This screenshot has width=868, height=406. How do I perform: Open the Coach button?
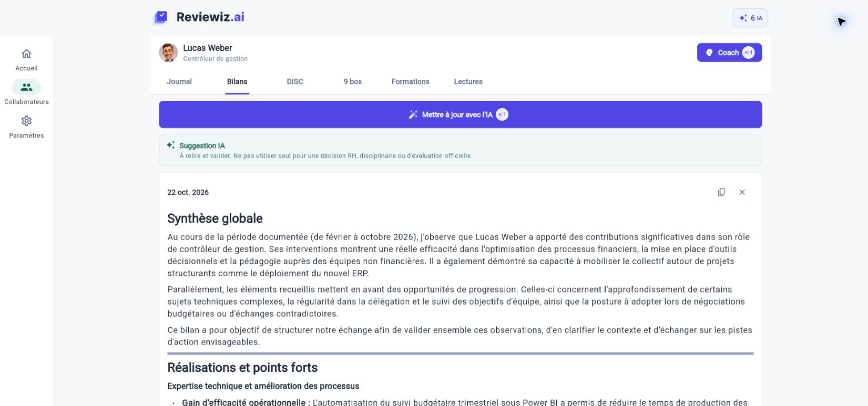click(x=729, y=53)
